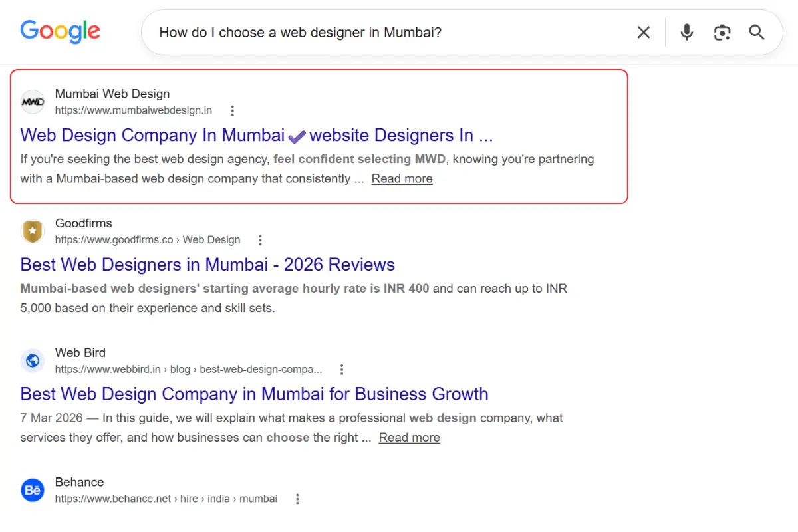798x532 pixels.
Task: Click the Goodfirms site name
Action: pyautogui.click(x=83, y=223)
